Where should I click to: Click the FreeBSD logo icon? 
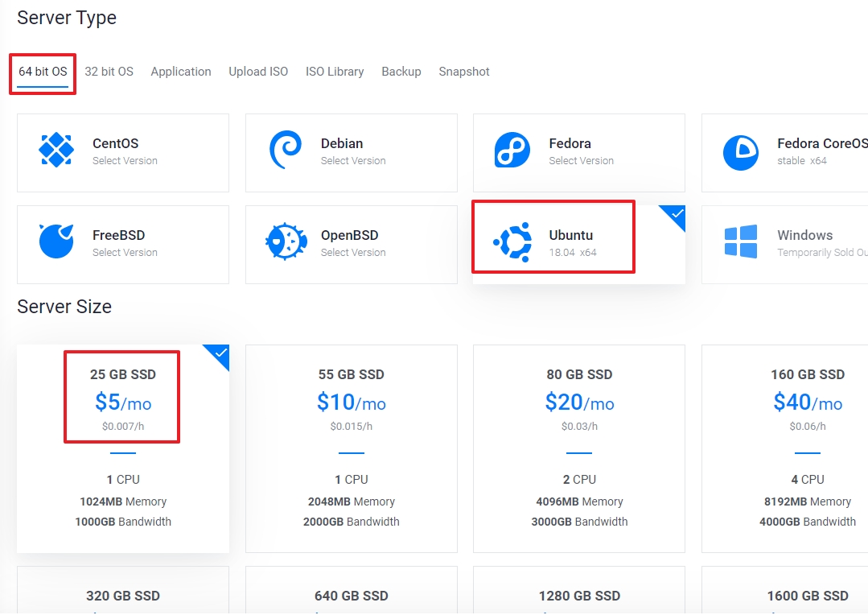click(x=56, y=241)
